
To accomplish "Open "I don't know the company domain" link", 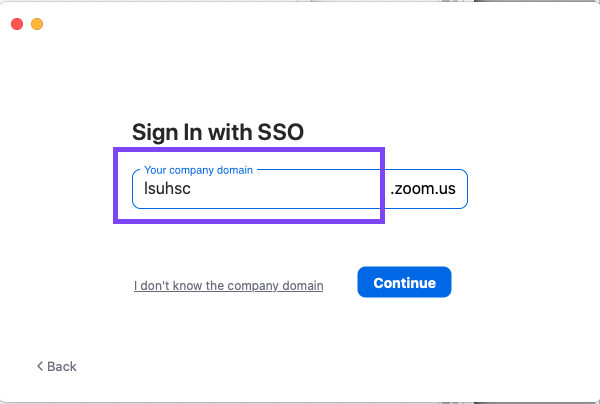I will (228, 286).
